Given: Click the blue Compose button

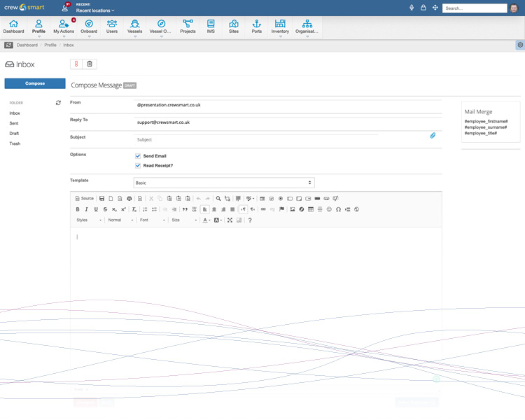Looking at the screenshot, I should pyautogui.click(x=35, y=83).
